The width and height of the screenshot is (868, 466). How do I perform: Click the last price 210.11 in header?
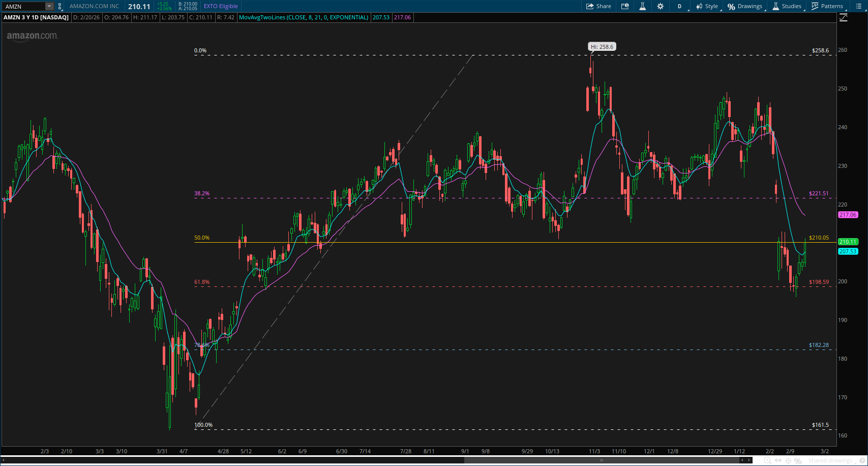pyautogui.click(x=139, y=7)
